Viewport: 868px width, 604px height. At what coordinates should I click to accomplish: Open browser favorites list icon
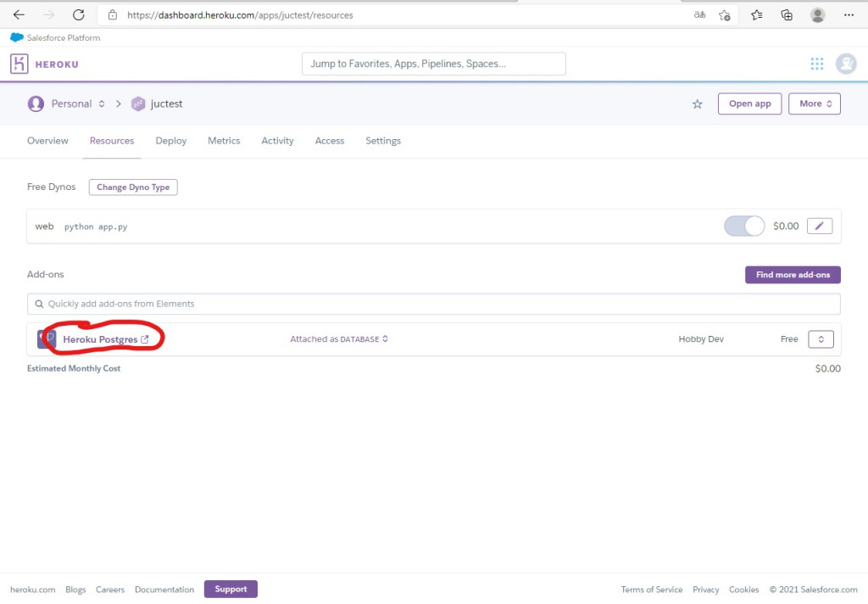757,15
